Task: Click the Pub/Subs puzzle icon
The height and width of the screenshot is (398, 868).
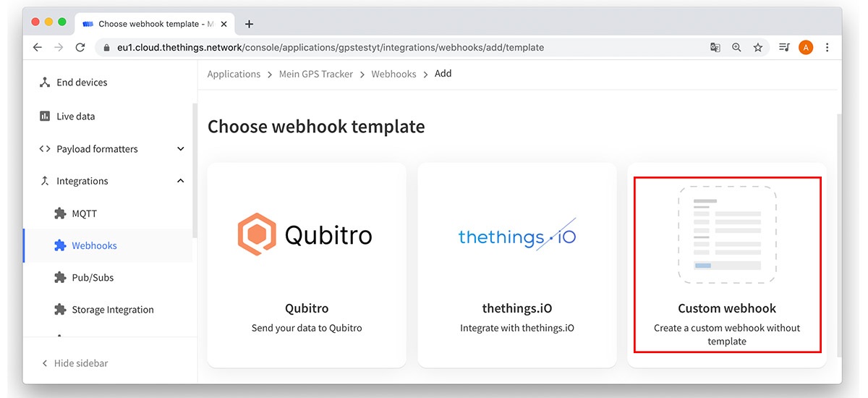Action: [x=60, y=277]
